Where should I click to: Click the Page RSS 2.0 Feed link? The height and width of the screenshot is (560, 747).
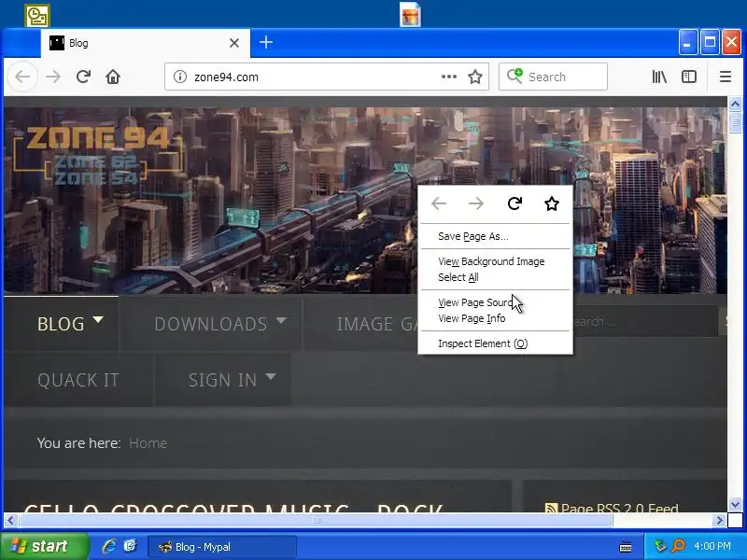click(x=619, y=508)
